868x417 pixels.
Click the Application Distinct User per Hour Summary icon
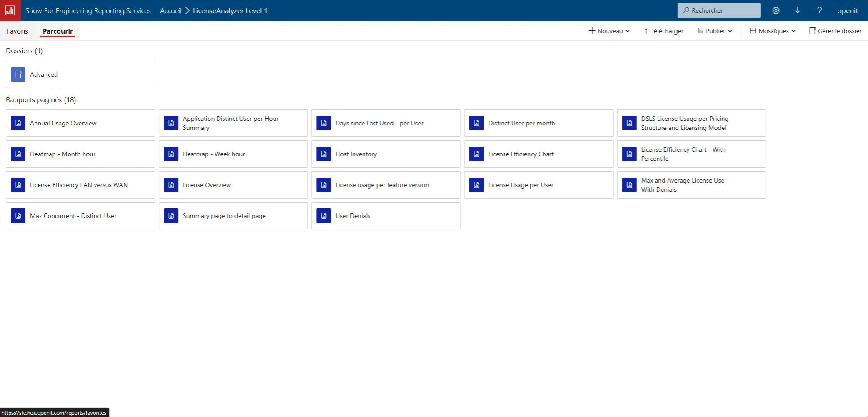171,123
